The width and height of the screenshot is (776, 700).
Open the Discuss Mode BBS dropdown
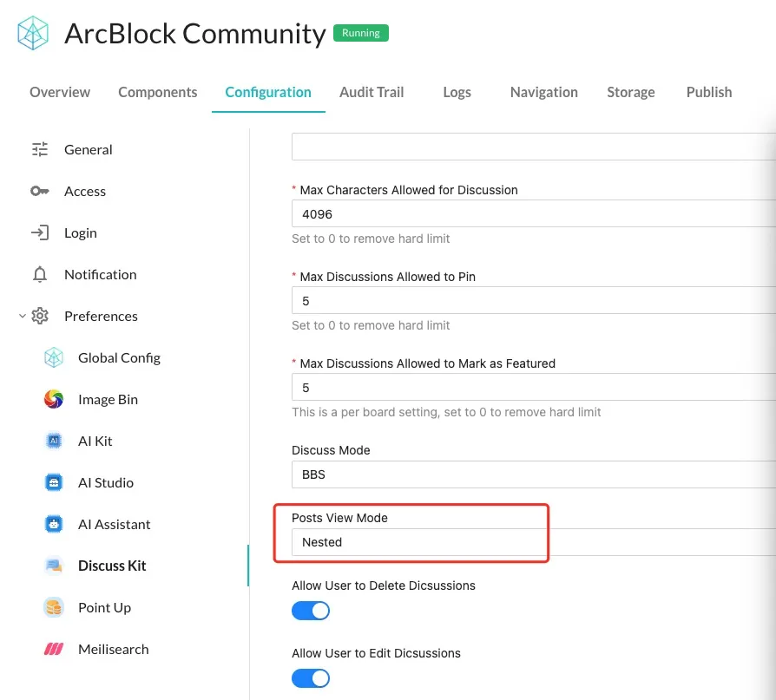534,474
